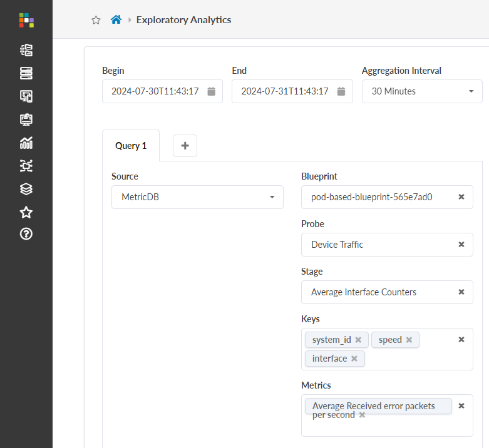Screen dimensions: 489x448
Task: Go to home via house icon
Action: (x=116, y=20)
